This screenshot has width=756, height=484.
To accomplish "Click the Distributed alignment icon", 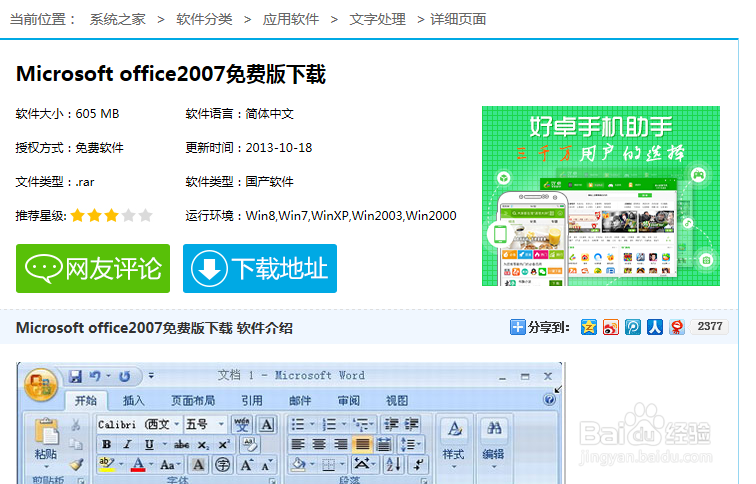I will [383, 444].
